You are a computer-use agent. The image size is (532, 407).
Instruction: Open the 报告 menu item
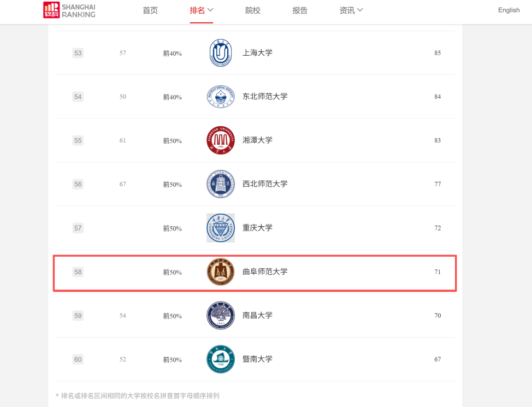point(300,10)
